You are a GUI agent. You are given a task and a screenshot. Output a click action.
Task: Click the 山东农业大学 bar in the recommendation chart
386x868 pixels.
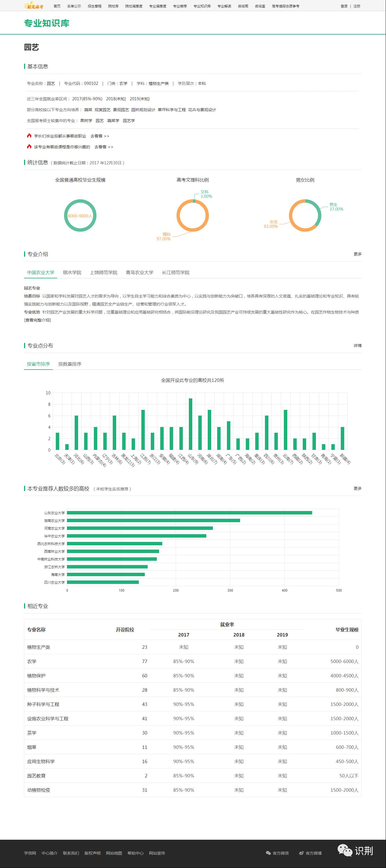(189, 512)
